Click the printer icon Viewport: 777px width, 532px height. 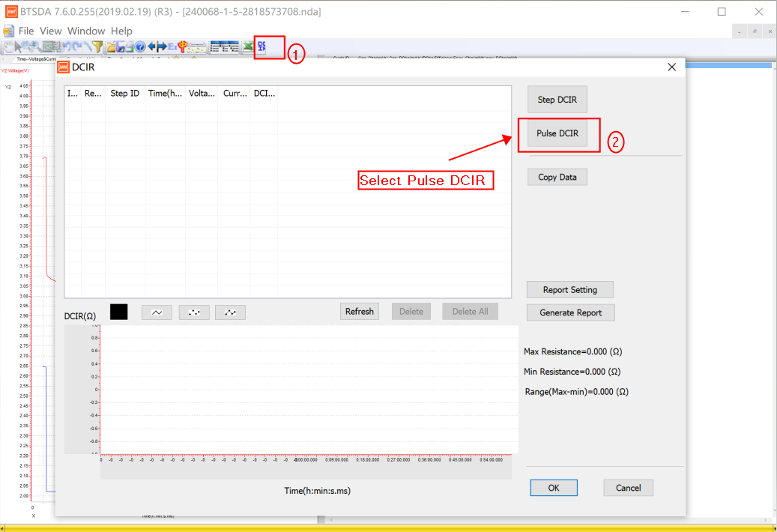click(130, 46)
